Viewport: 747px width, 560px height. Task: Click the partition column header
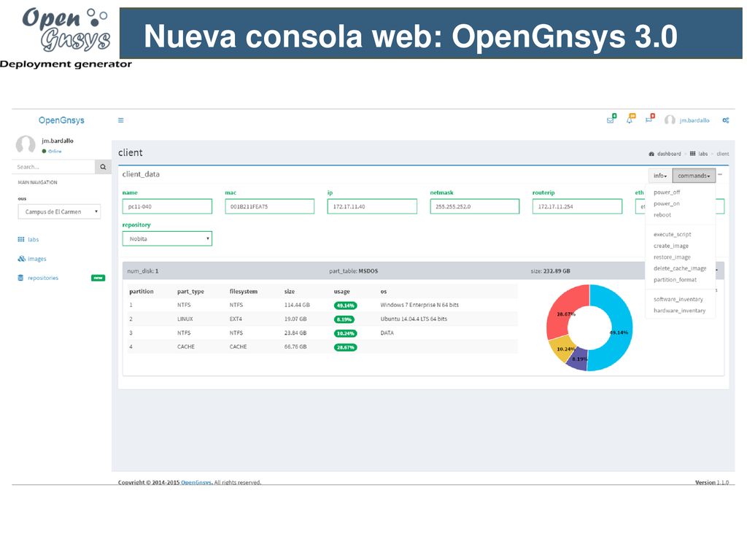[x=142, y=292]
